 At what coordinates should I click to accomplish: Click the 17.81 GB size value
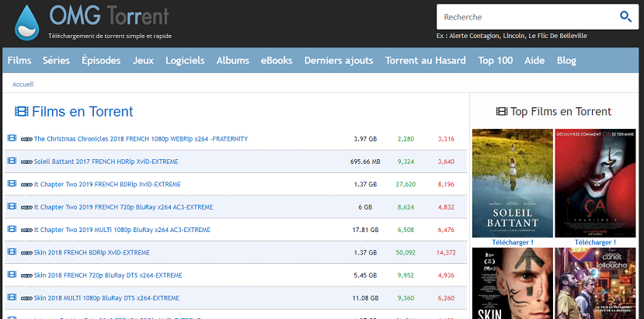tap(365, 230)
